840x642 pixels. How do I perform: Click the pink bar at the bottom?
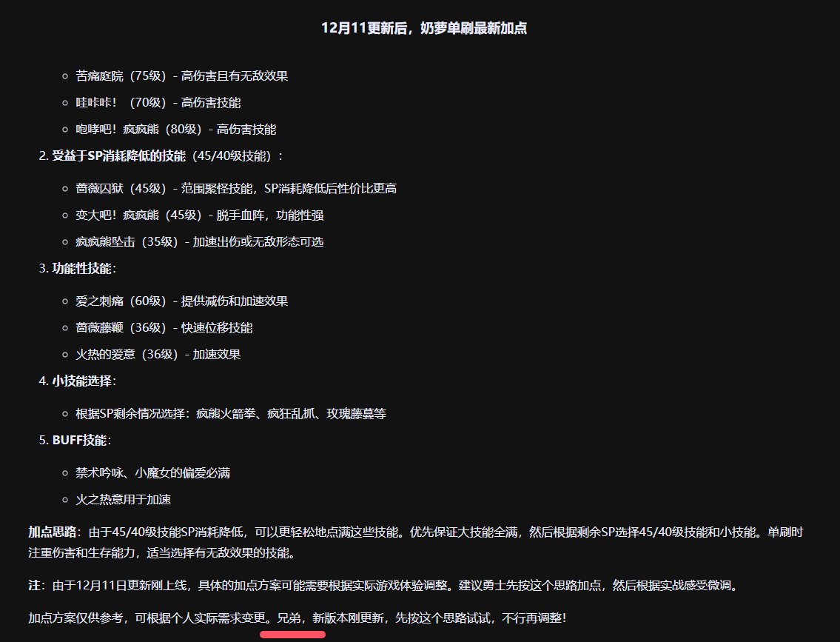pos(292,635)
